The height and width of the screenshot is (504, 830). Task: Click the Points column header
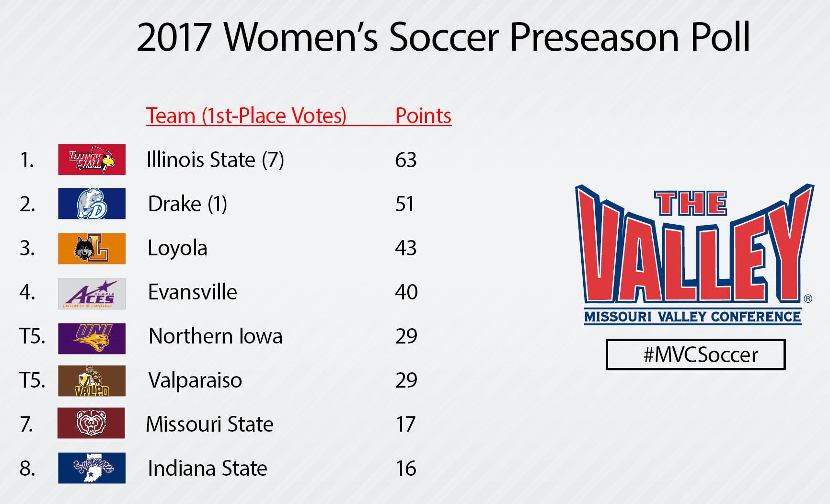pos(423,115)
